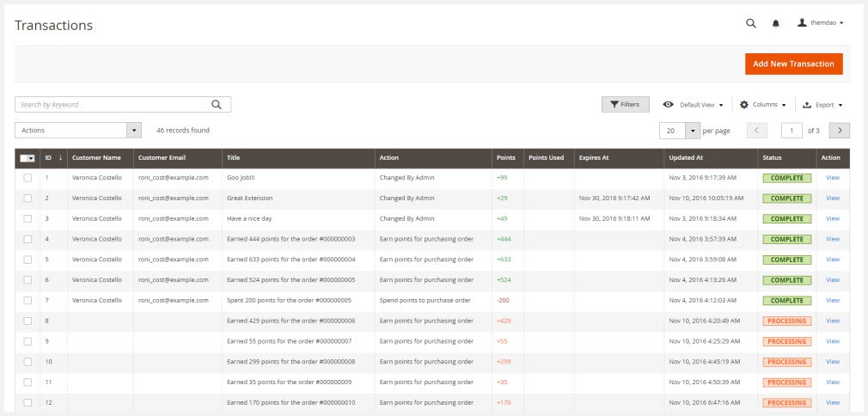Viewport: 868px width, 416px height.
Task: View the Goo Job!!! transaction
Action: pos(833,178)
